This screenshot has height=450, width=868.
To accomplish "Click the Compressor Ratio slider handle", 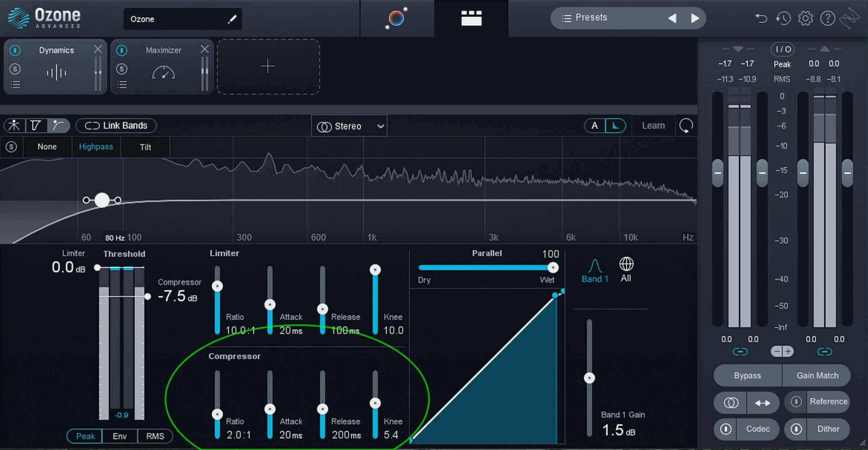I will coord(217,414).
